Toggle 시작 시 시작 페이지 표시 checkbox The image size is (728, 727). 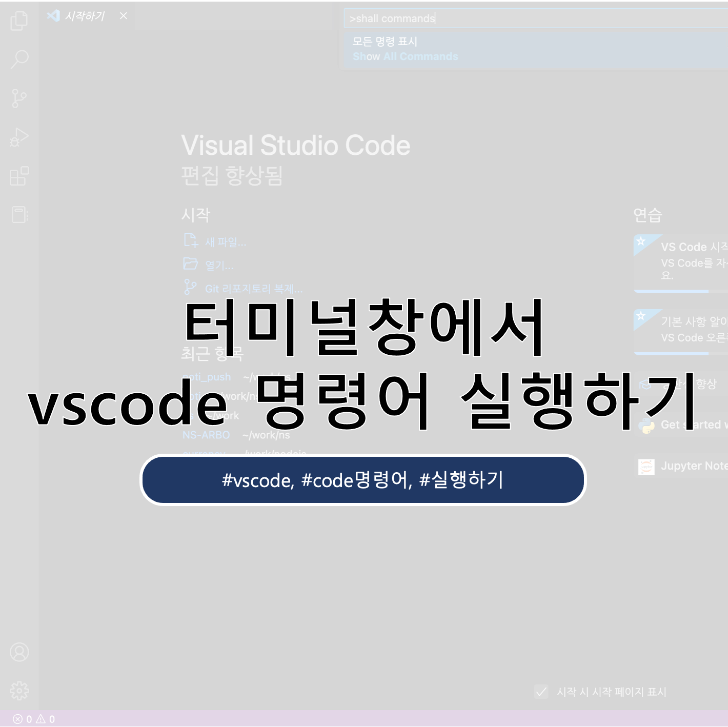click(541, 692)
